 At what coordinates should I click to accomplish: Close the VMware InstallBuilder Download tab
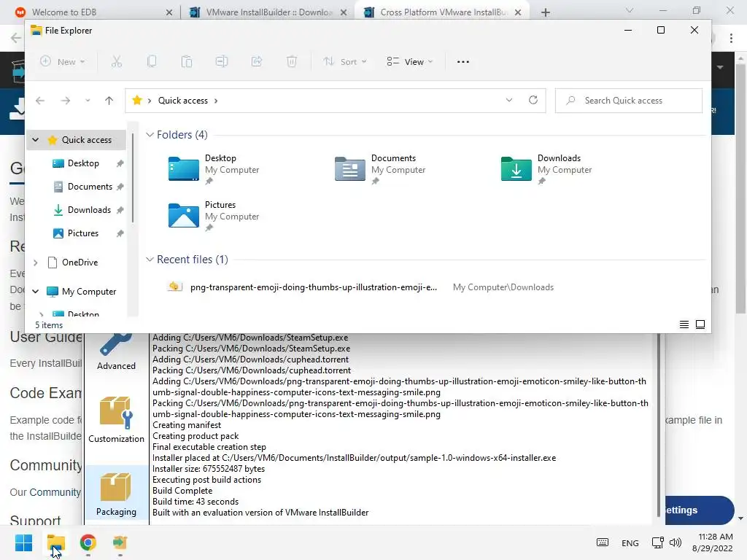[344, 12]
